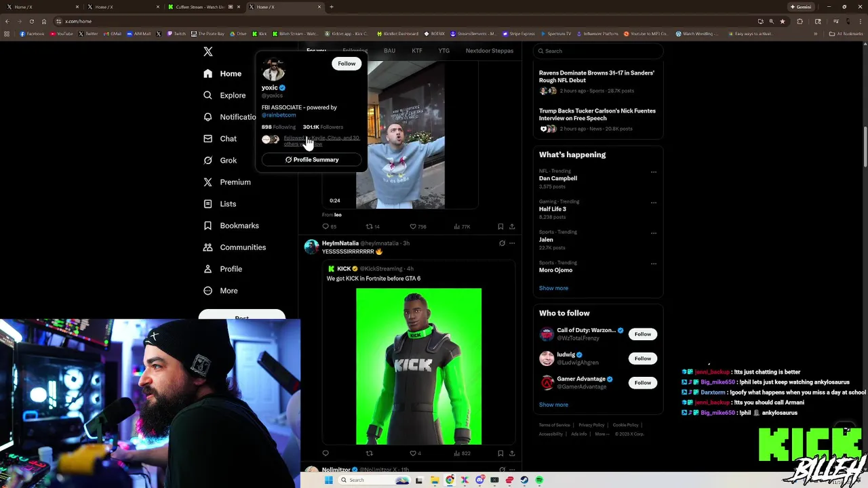The width and height of the screenshot is (868, 488).
Task: Follow yoxic from the hover card
Action: point(347,64)
